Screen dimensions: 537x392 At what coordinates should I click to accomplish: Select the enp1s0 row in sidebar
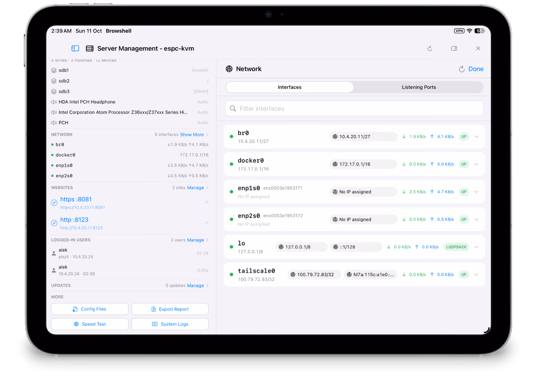coord(130,165)
